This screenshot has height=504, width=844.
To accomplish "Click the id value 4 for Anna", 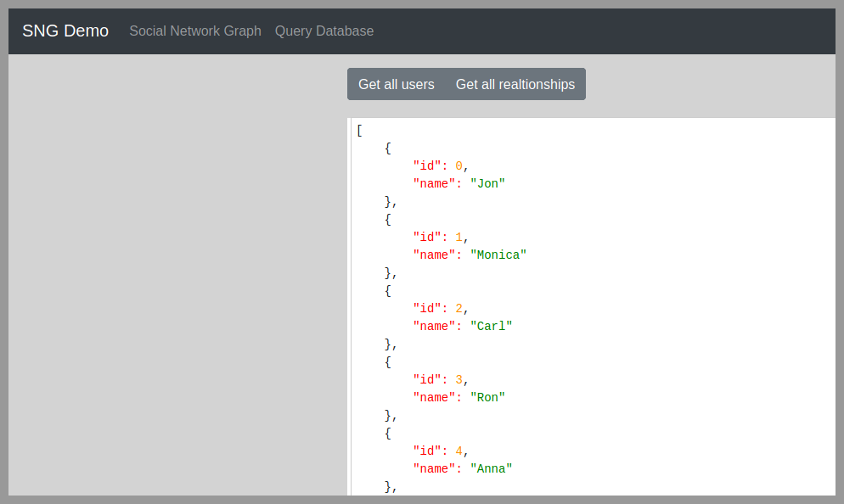I will [x=459, y=451].
